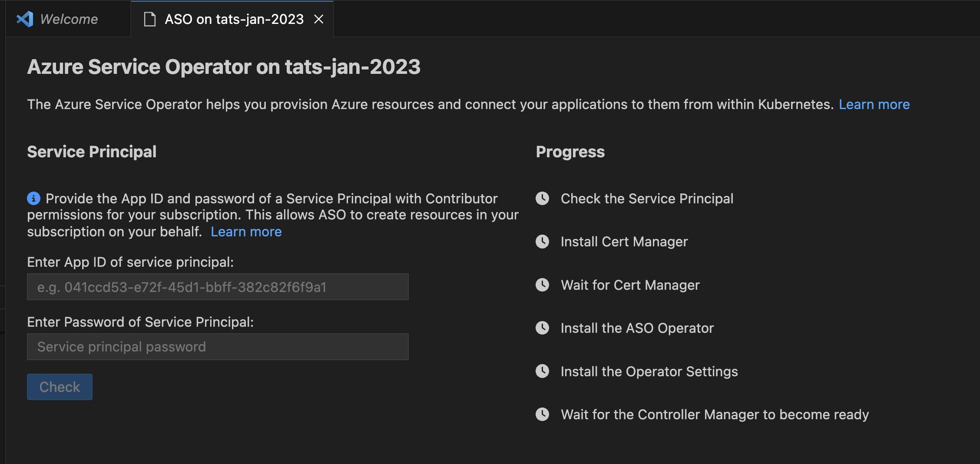
Task: Open Learn more link about Azure Service Operator
Action: click(874, 104)
